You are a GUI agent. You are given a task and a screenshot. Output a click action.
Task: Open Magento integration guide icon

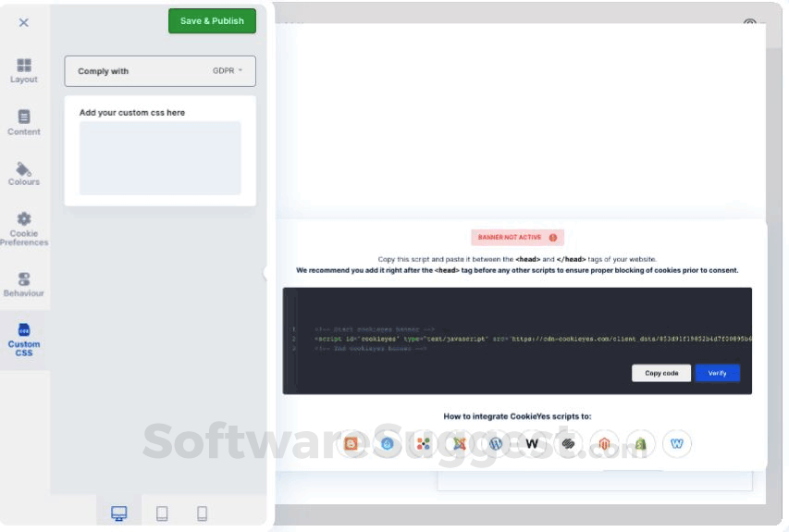click(x=604, y=443)
